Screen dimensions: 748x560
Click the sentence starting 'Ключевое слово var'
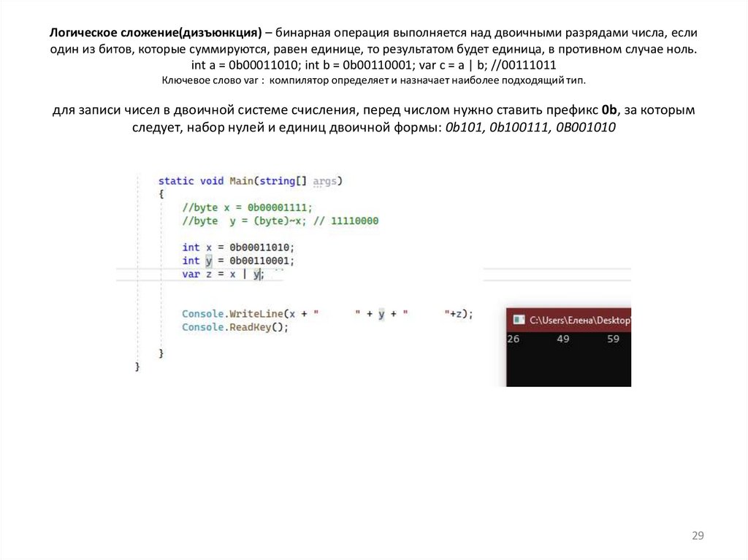point(373,80)
